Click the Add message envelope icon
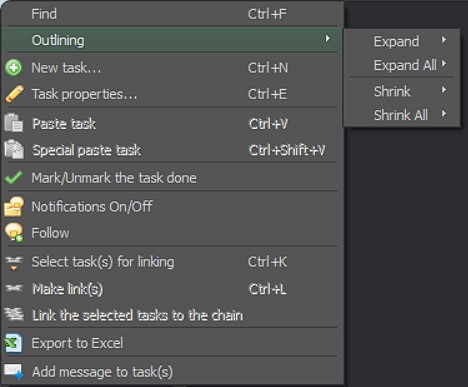Viewport: 468px width, 387px height. (14, 371)
